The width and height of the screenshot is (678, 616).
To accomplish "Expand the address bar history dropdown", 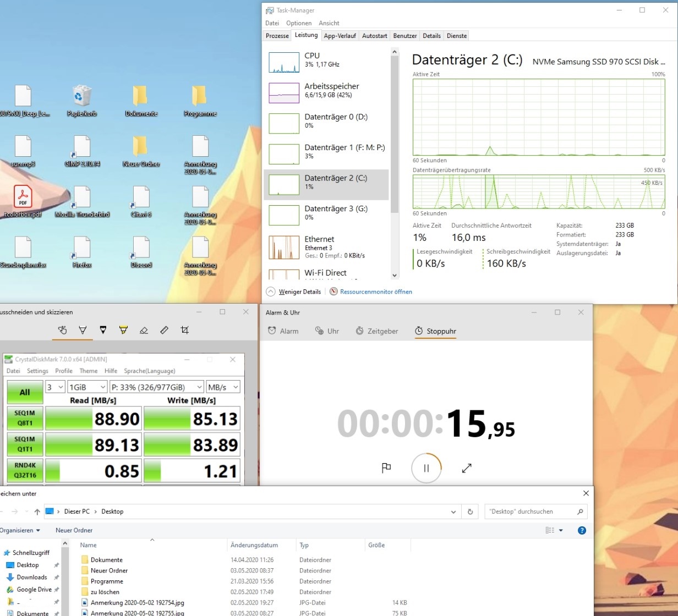I will (x=454, y=512).
